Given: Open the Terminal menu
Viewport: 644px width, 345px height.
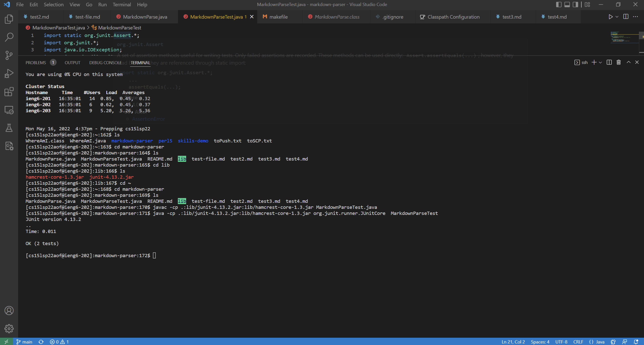Looking at the screenshot, I should tap(122, 5).
